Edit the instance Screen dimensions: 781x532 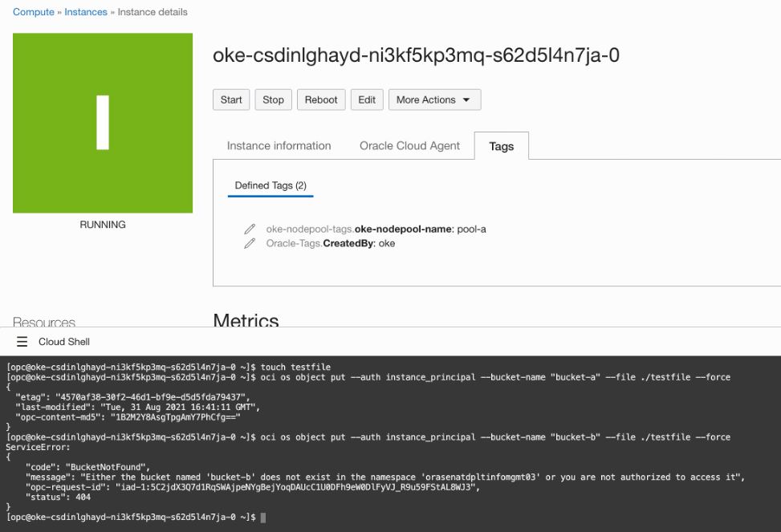[x=366, y=99]
